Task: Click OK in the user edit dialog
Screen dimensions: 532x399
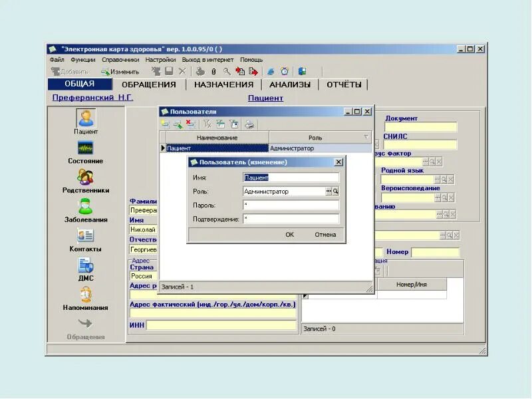Action: (x=289, y=235)
